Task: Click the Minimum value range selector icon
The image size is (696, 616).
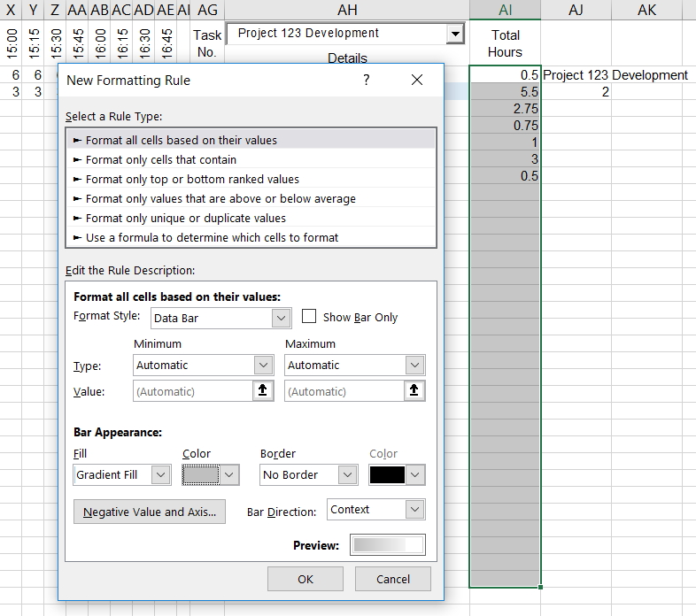Action: (x=263, y=390)
